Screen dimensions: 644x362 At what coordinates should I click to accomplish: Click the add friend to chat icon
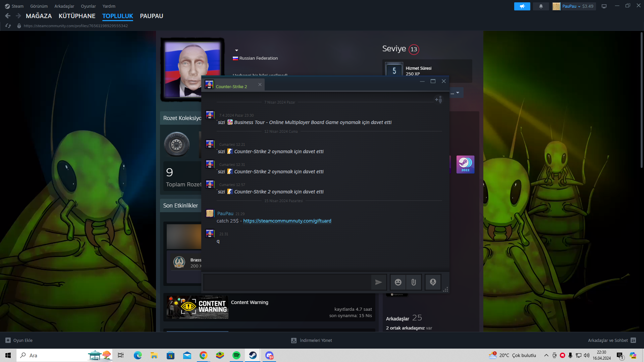coord(438,100)
